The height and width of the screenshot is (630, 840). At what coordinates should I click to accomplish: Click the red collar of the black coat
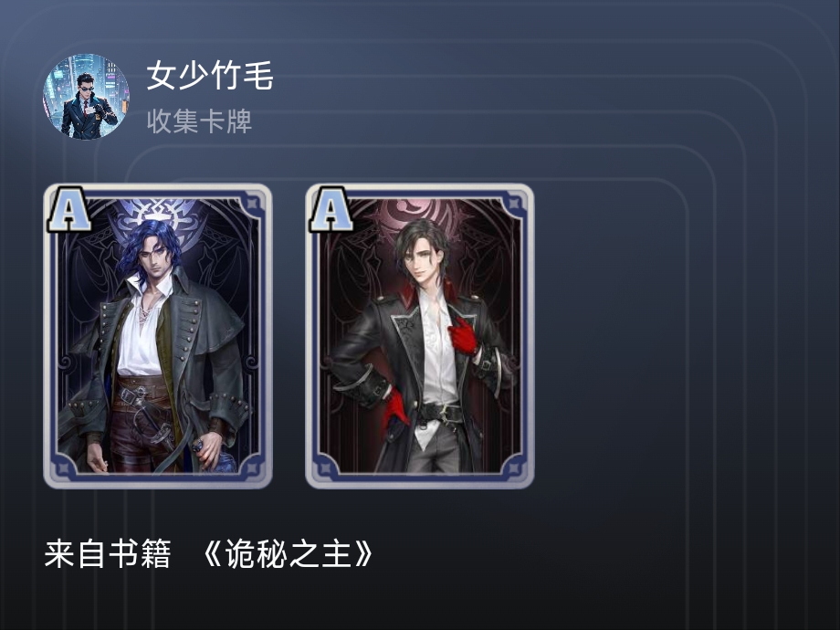[410, 296]
